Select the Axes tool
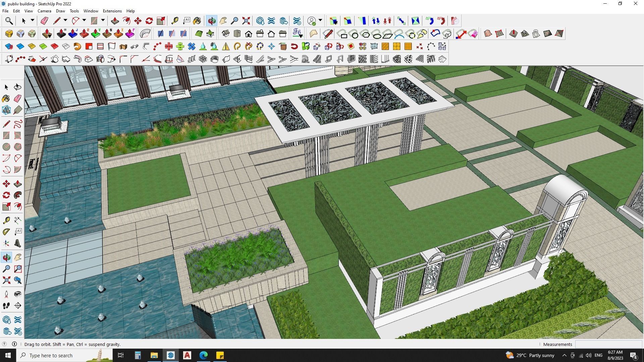 pos(6,243)
